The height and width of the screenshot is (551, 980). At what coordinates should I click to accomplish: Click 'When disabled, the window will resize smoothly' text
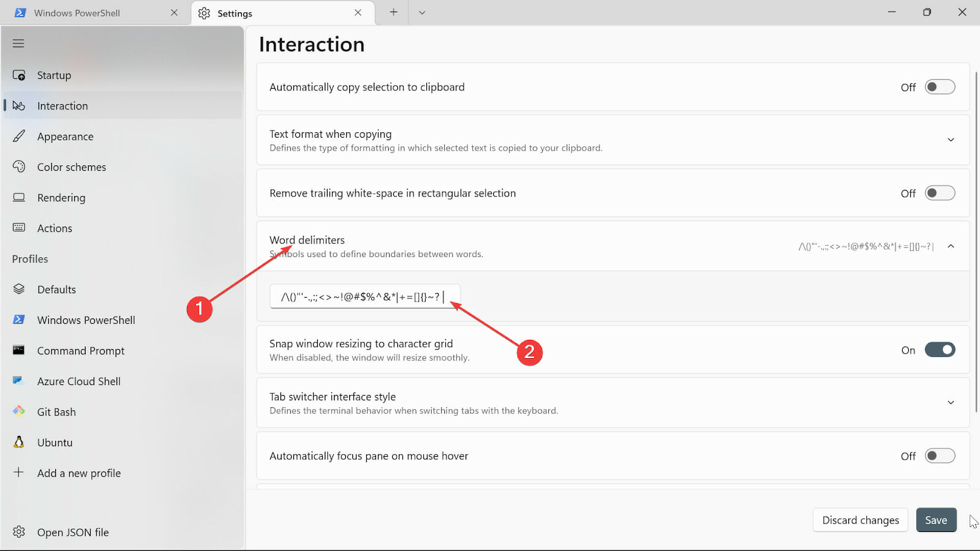click(369, 358)
